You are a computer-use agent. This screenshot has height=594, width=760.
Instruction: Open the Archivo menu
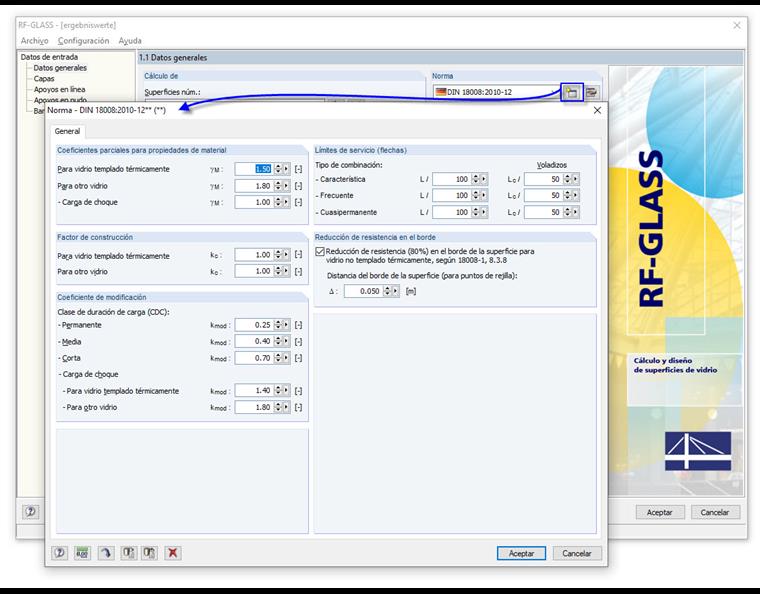point(34,41)
